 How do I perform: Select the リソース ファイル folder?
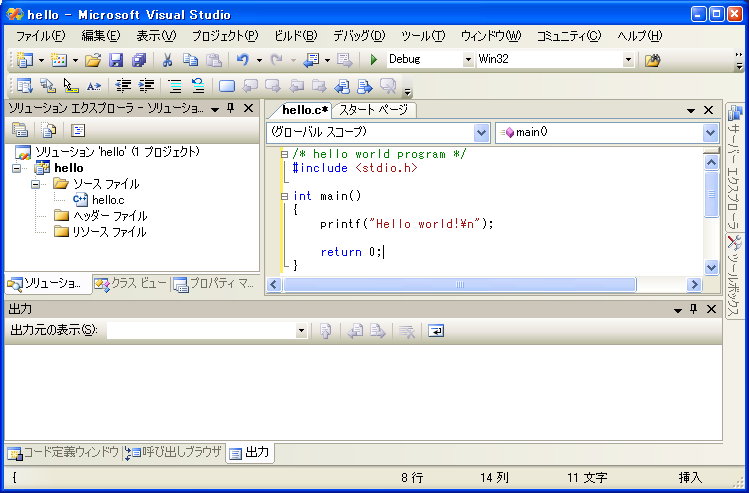click(x=109, y=232)
